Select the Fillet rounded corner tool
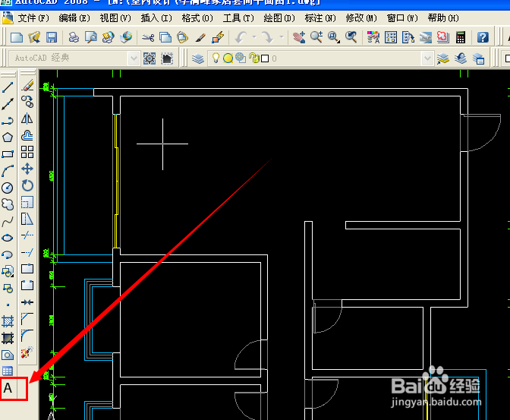This screenshot has width=510, height=420. pos(27,336)
